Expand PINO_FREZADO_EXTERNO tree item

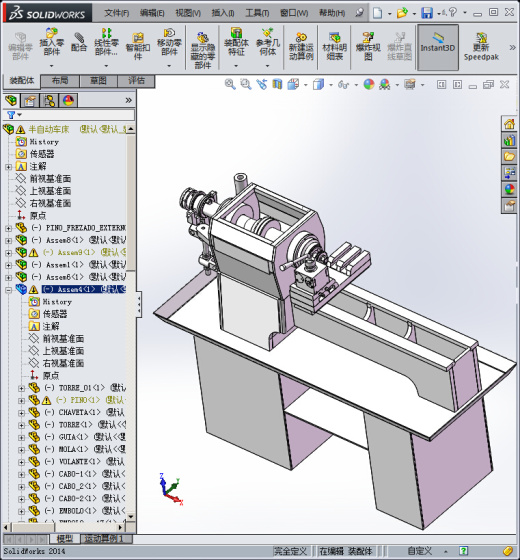[x=9, y=228]
